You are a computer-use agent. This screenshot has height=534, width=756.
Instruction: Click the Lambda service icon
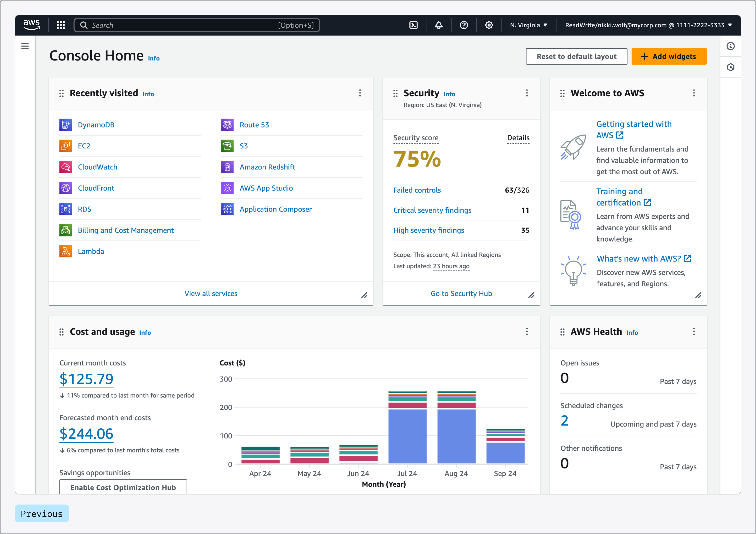[x=66, y=251]
